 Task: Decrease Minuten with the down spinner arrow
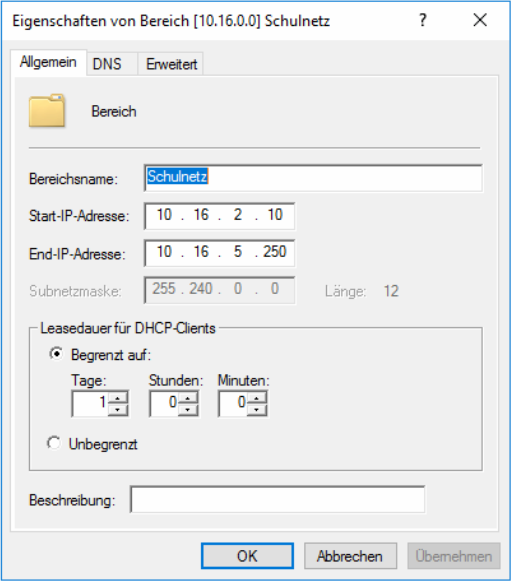coord(256,410)
